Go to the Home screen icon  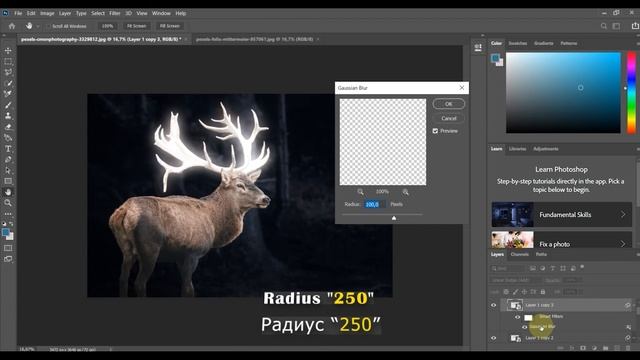click(x=12, y=26)
